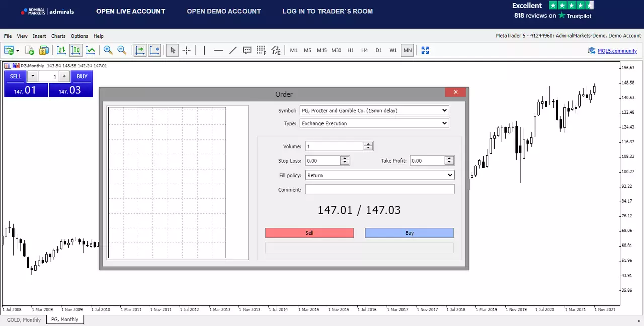Click the new order document icon
Viewport: 644px width, 326px height.
pyautogui.click(x=30, y=50)
